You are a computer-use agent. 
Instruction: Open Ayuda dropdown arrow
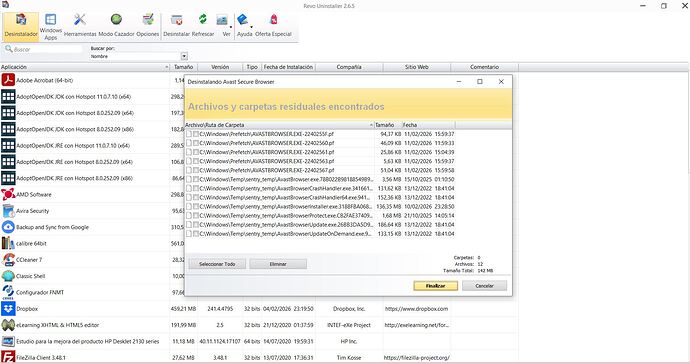251,27
